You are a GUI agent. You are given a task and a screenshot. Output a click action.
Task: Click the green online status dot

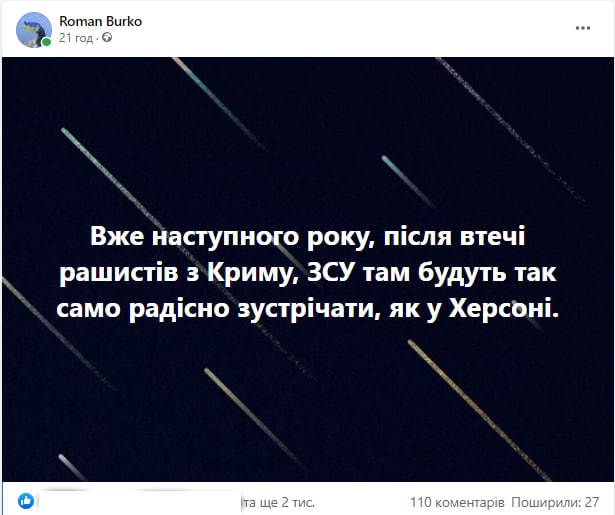(46, 42)
